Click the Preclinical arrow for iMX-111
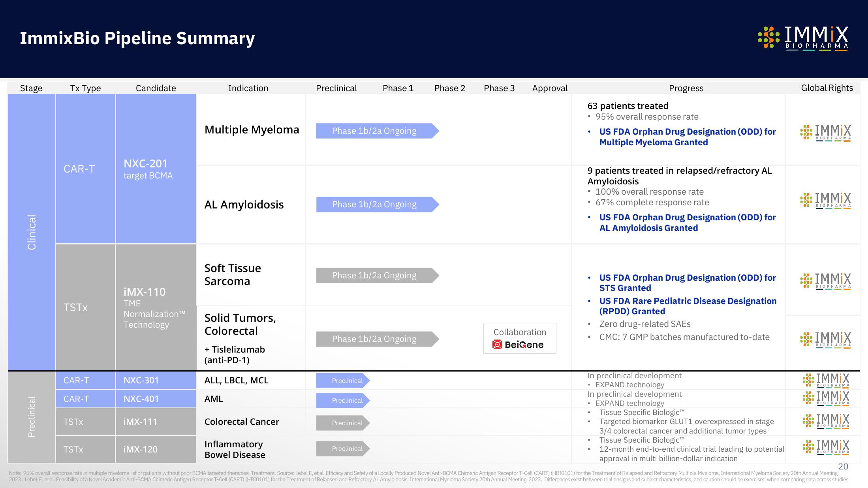Screen dimensions: 868x488 (x=343, y=423)
